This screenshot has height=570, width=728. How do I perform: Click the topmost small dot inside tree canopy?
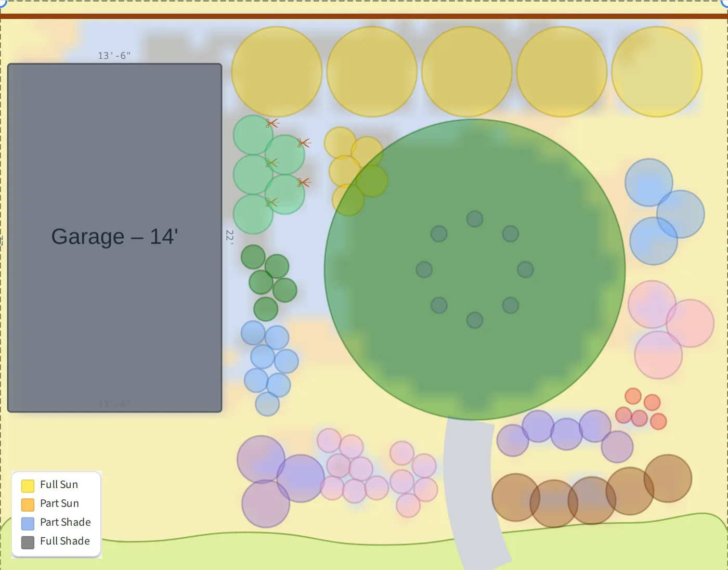475,219
